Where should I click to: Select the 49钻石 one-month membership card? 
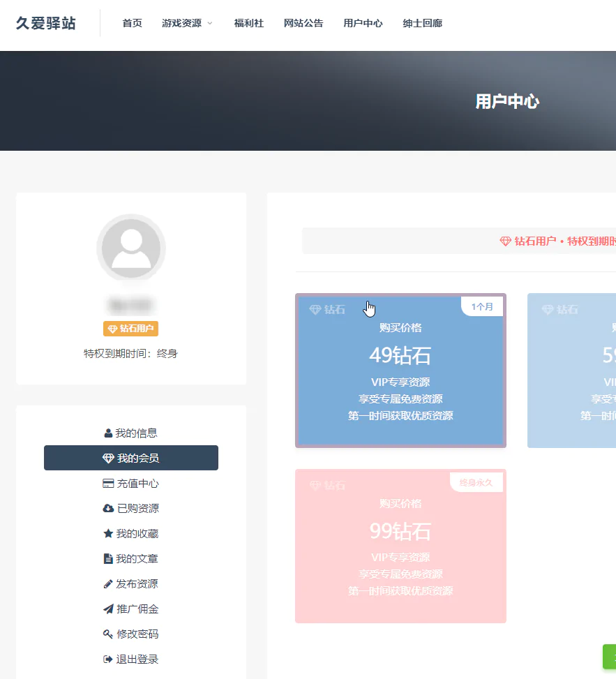pos(400,371)
